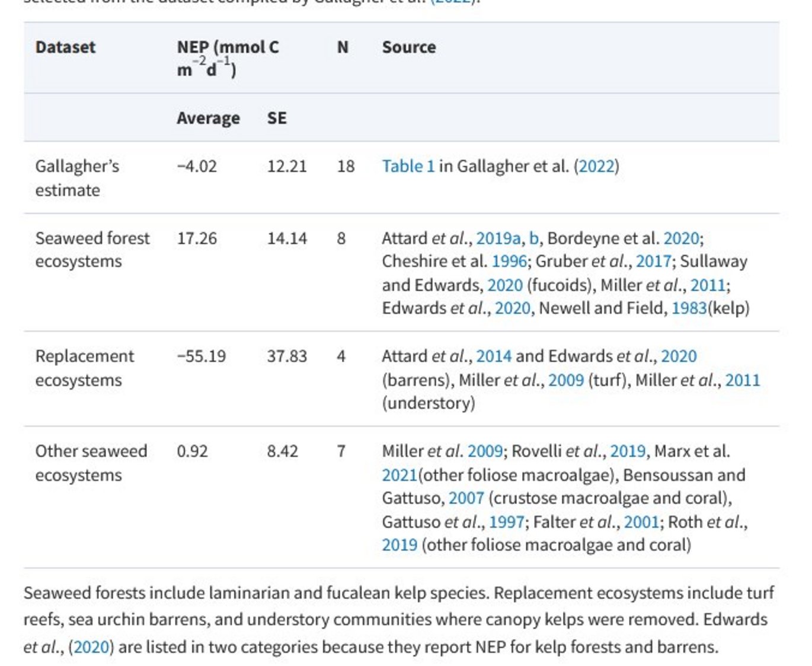
Task: Open the Rovelli et al. 2019 reference
Action: (628, 451)
